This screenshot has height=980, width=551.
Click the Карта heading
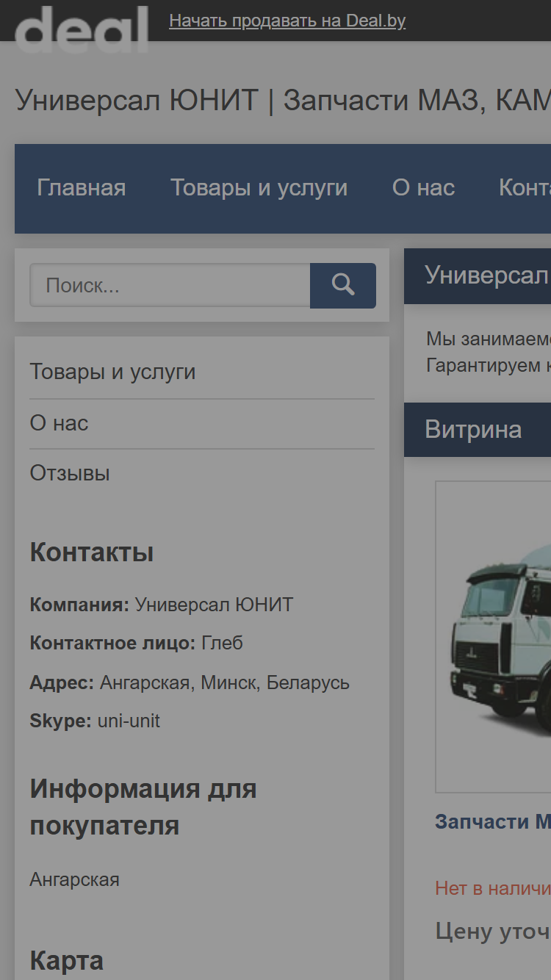point(66,961)
